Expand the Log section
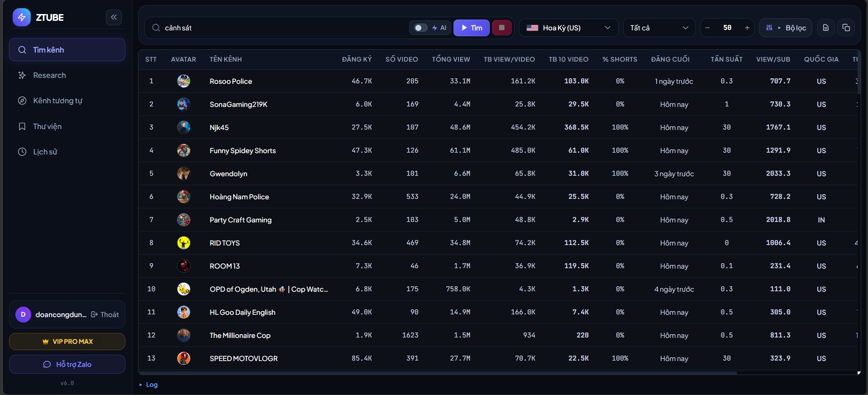 coord(148,385)
